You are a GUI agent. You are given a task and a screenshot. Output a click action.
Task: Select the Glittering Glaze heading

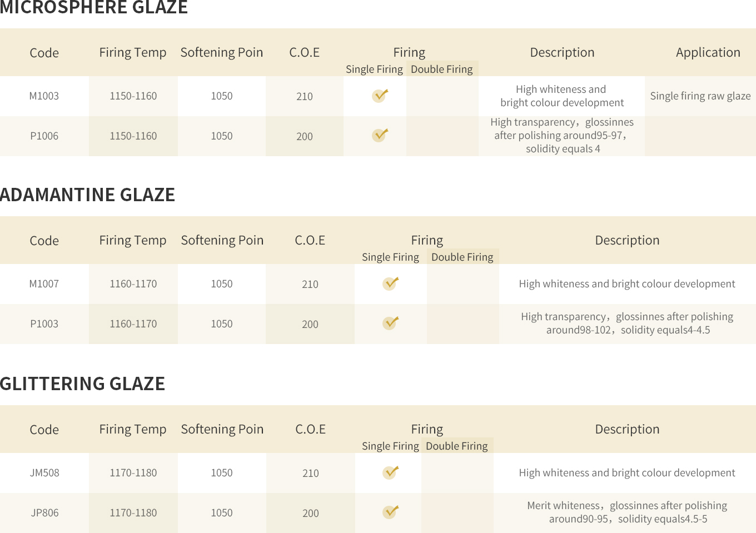pyautogui.click(x=82, y=383)
